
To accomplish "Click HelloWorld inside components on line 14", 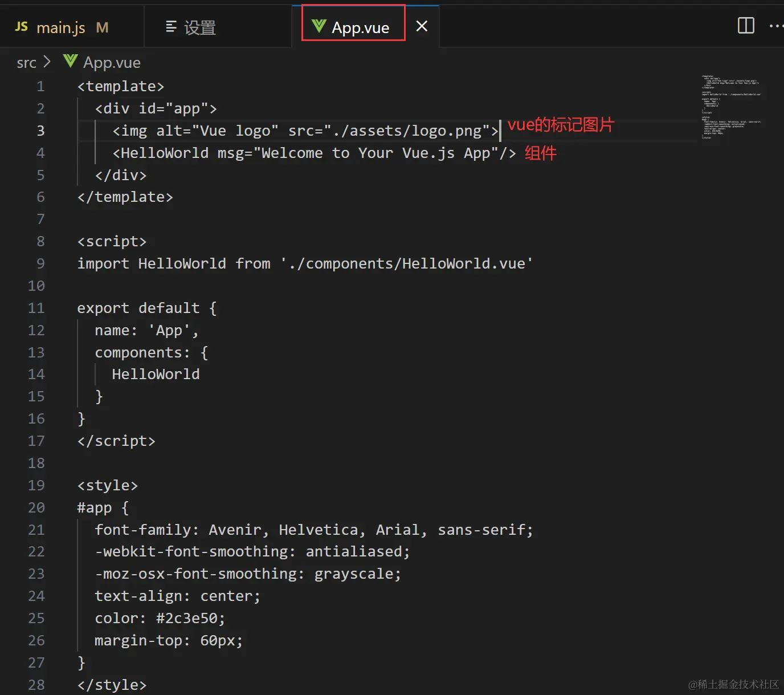I will pos(156,374).
